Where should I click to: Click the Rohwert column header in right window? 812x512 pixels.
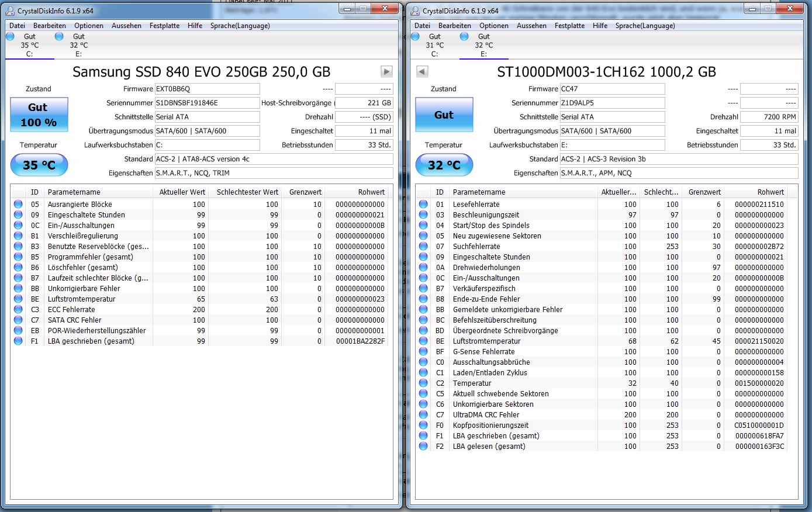click(x=755, y=192)
